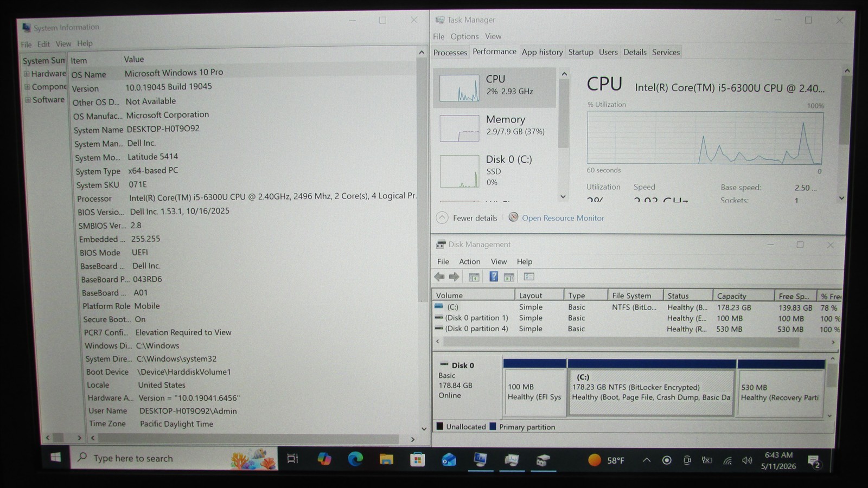Sort by the File System column header
The width and height of the screenshot is (868, 488).
tap(635, 296)
